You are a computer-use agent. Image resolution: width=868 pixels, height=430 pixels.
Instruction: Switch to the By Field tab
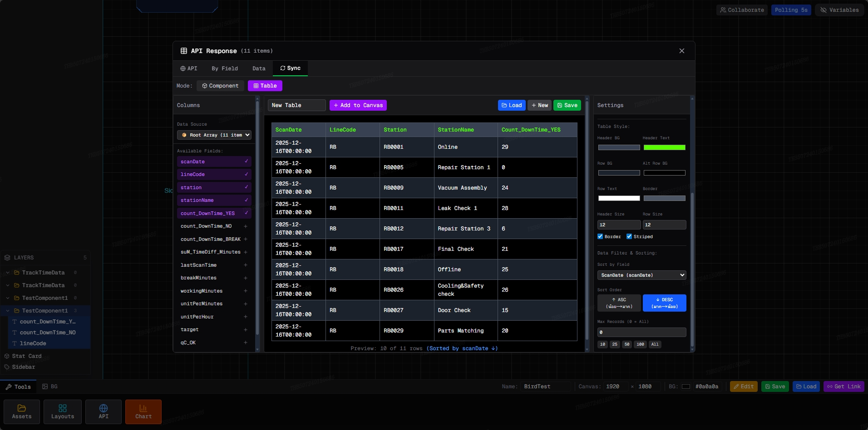(x=225, y=68)
